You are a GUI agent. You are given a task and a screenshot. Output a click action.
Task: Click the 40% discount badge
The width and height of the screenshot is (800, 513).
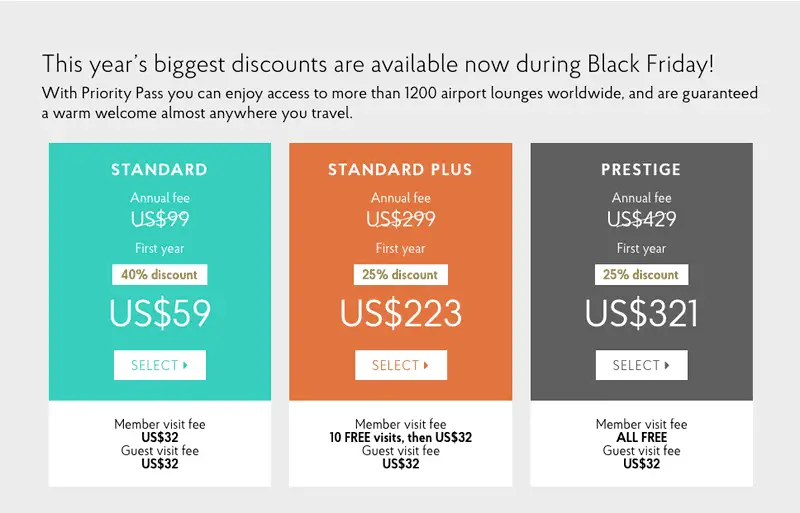pyautogui.click(x=160, y=275)
